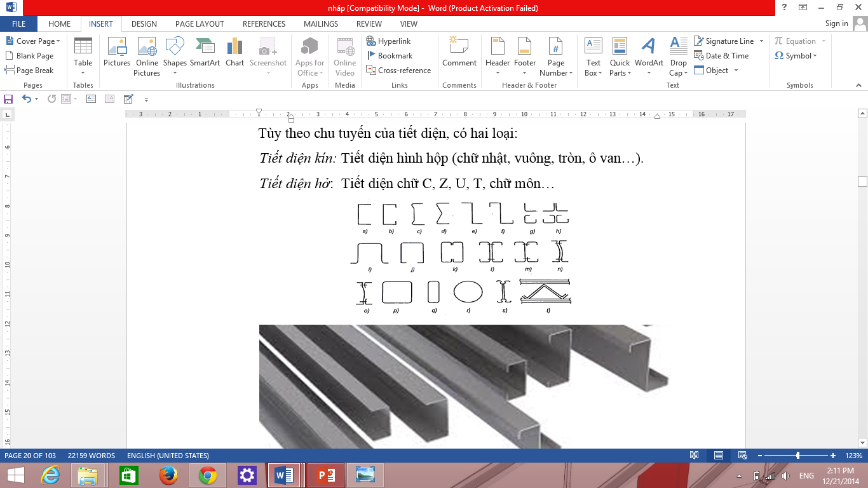Open the Header dropdown
The width and height of the screenshot is (868, 488).
pos(498,57)
